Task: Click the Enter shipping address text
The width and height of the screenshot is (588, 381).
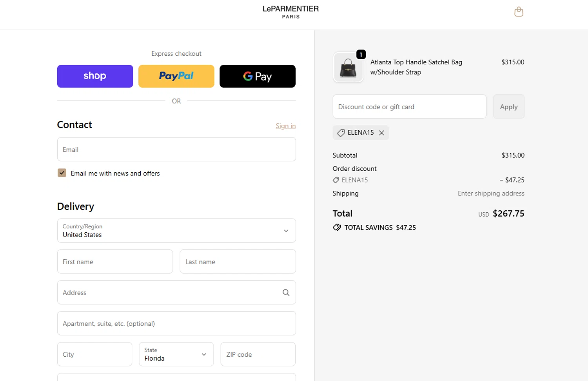Action: click(491, 193)
